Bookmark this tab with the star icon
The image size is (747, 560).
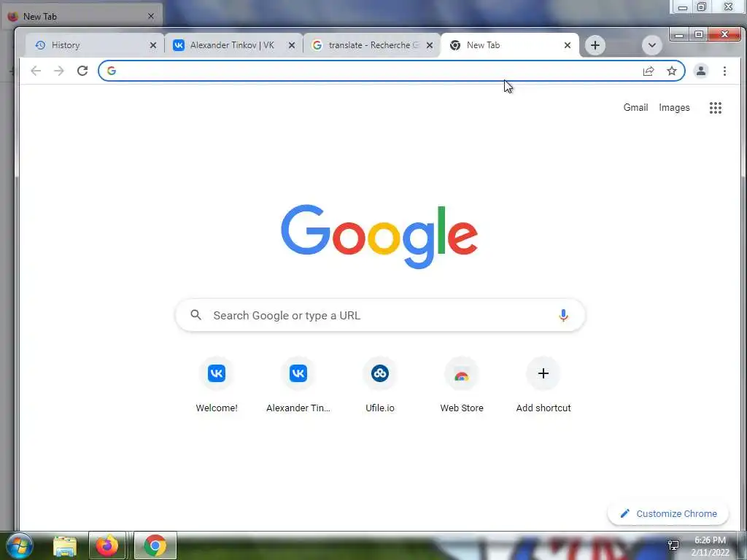672,71
